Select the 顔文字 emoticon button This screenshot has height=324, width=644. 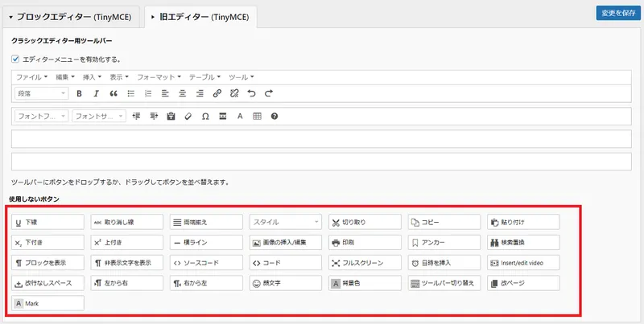[286, 283]
